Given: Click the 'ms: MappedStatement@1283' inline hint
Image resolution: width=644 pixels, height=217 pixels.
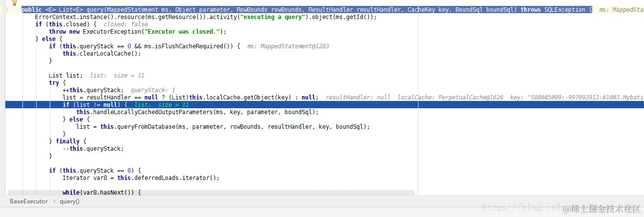Looking at the screenshot, I should [288, 46].
